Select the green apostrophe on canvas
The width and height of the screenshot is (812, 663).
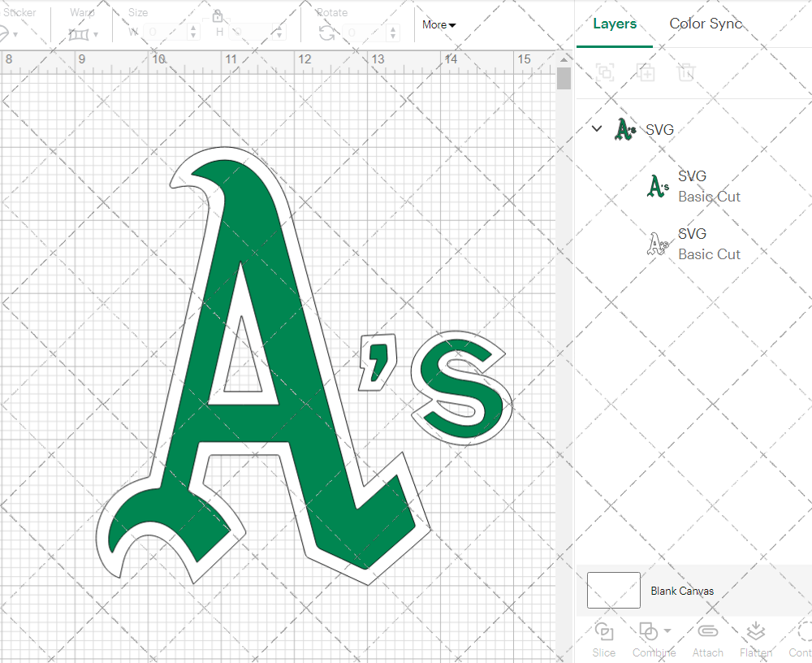click(377, 362)
